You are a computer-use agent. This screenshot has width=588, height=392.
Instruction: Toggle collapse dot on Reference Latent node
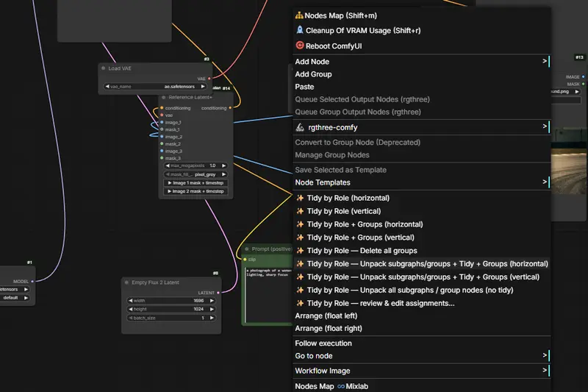pyautogui.click(x=163, y=97)
